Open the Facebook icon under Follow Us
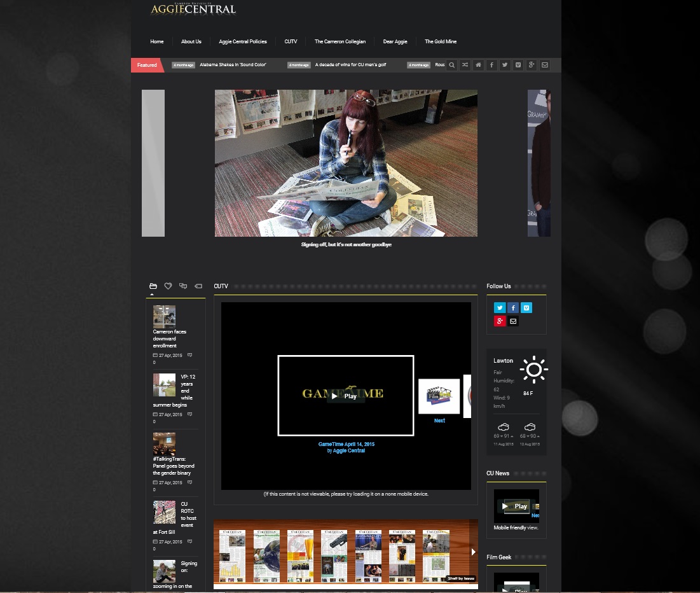 tap(513, 308)
